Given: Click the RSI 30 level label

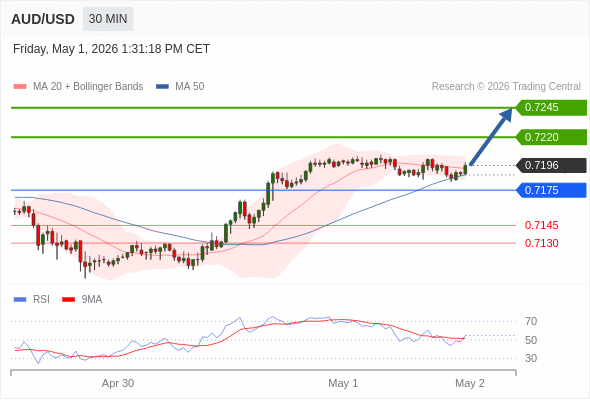Looking at the screenshot, I should 531,358.
